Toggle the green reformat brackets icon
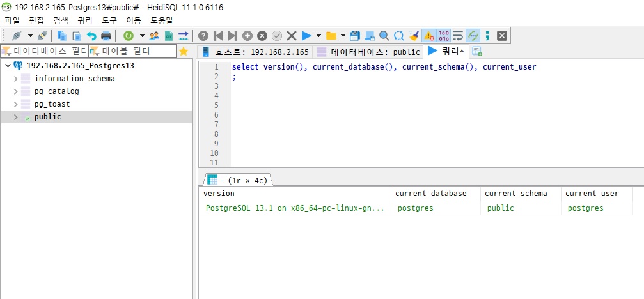Image resolution: width=644 pixels, height=299 pixels. tap(473, 36)
